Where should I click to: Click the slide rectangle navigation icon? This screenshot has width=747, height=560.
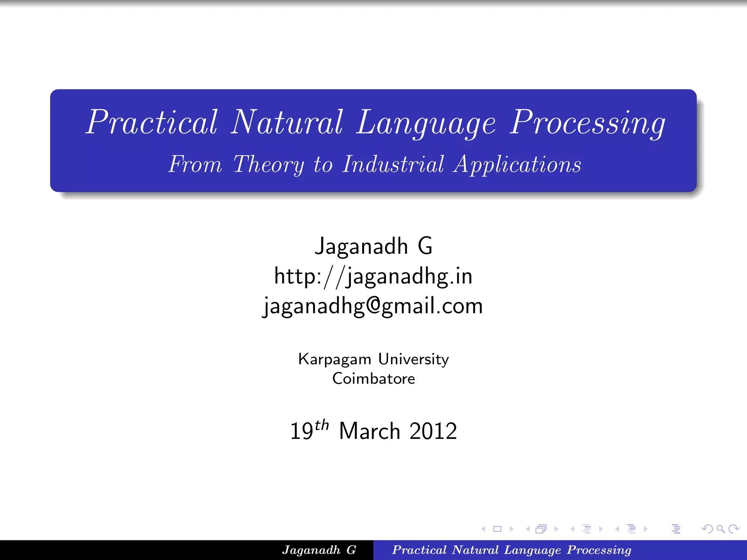point(497,529)
